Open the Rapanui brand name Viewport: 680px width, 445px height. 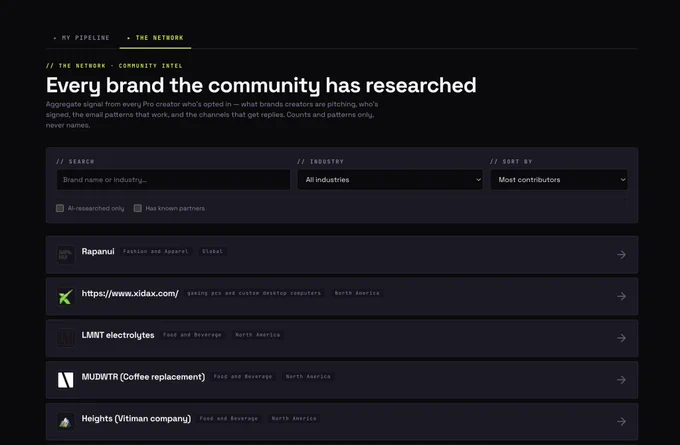[x=98, y=252]
